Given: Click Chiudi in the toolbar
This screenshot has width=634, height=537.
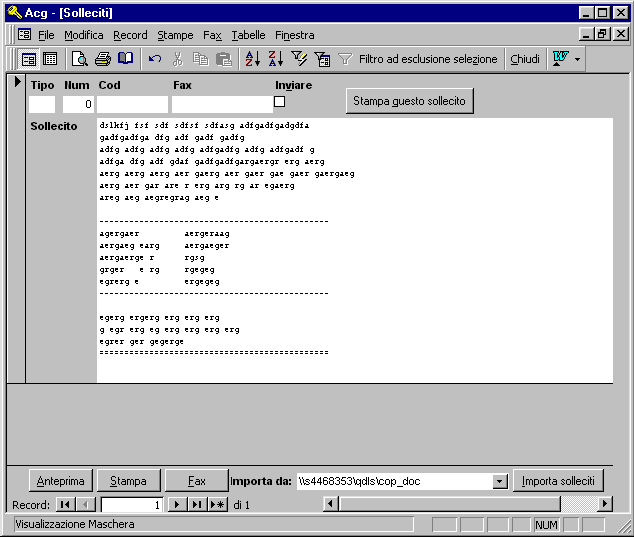Looking at the screenshot, I should 524,59.
